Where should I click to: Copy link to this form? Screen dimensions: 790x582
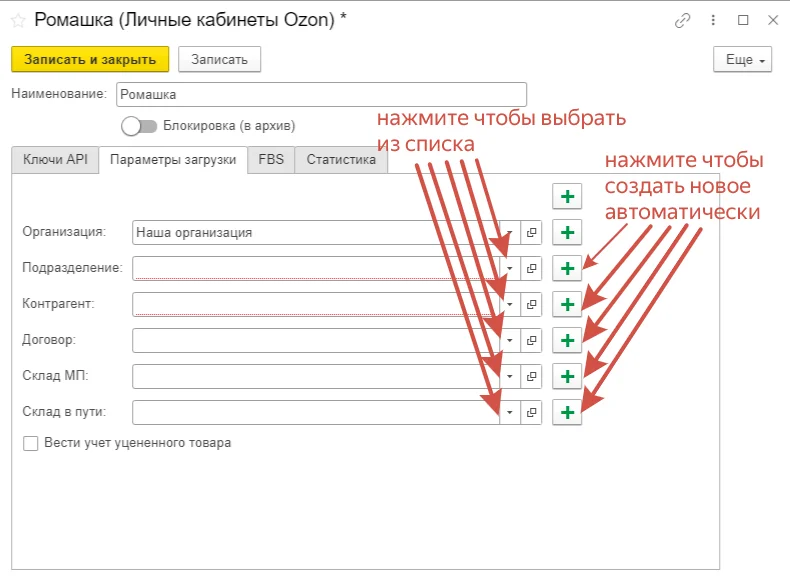pyautogui.click(x=683, y=20)
